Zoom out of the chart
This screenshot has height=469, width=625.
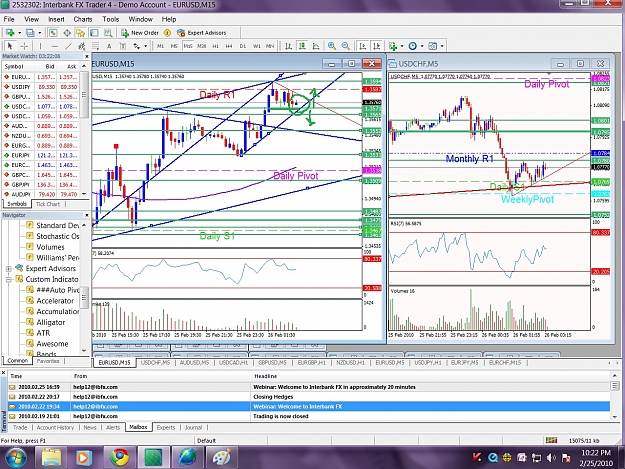click(x=346, y=46)
